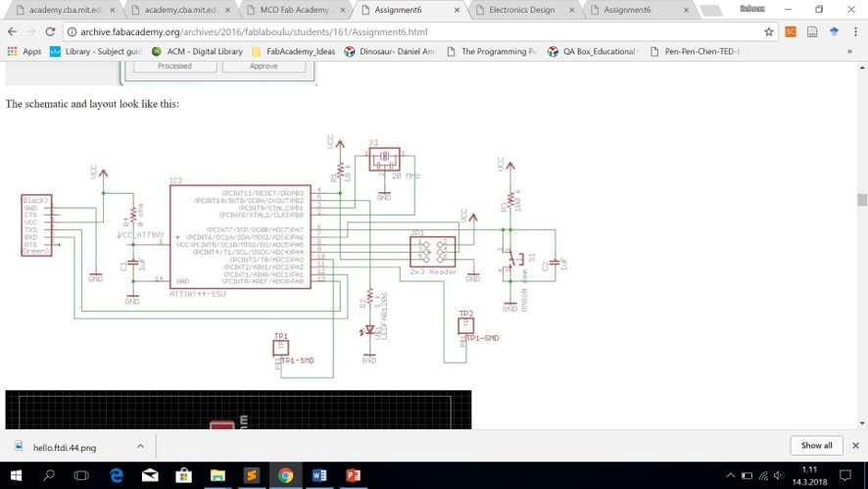View site information icon in address bar
Image resolution: width=868 pixels, height=489 pixels.
pyautogui.click(x=72, y=32)
